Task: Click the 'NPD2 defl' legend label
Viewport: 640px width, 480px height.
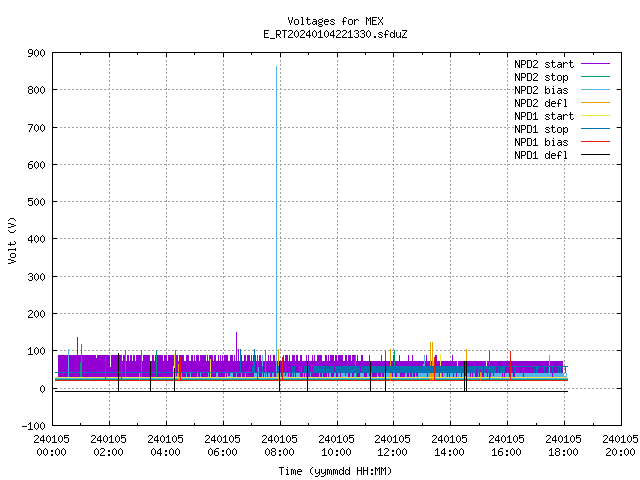Action: point(541,103)
